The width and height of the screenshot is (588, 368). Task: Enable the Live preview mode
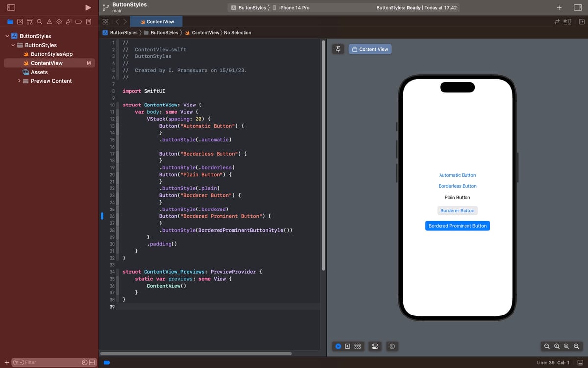(338, 346)
